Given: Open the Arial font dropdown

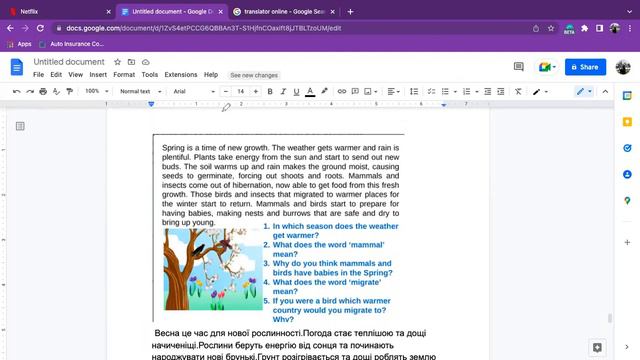Looking at the screenshot, I should click(x=194, y=91).
